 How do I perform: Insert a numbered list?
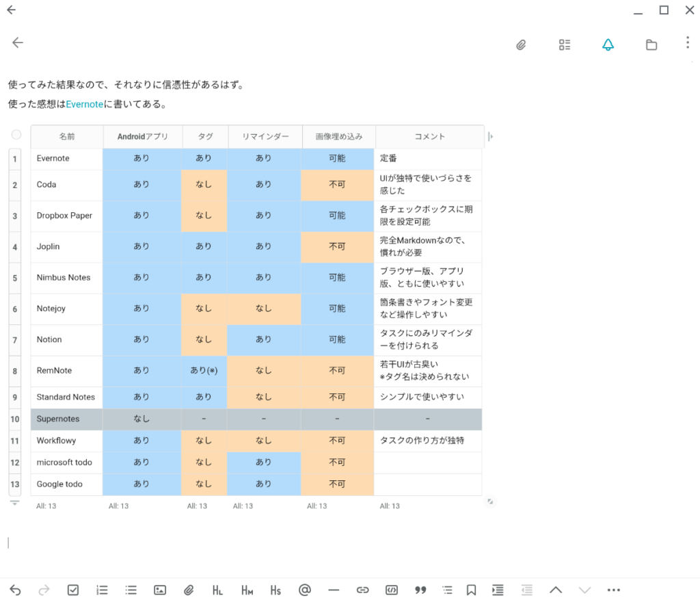pyautogui.click(x=102, y=590)
